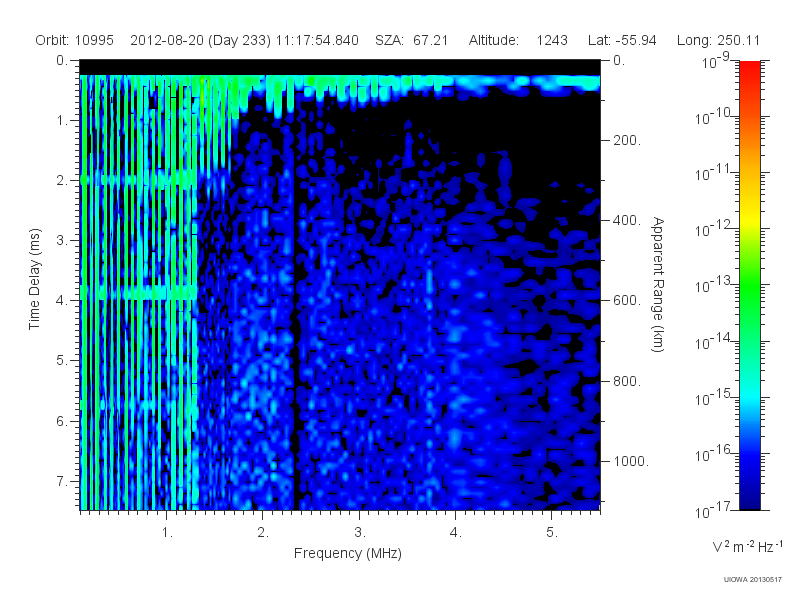Click apparent range tick label 800.
This screenshot has width=800, height=600.
click(627, 381)
